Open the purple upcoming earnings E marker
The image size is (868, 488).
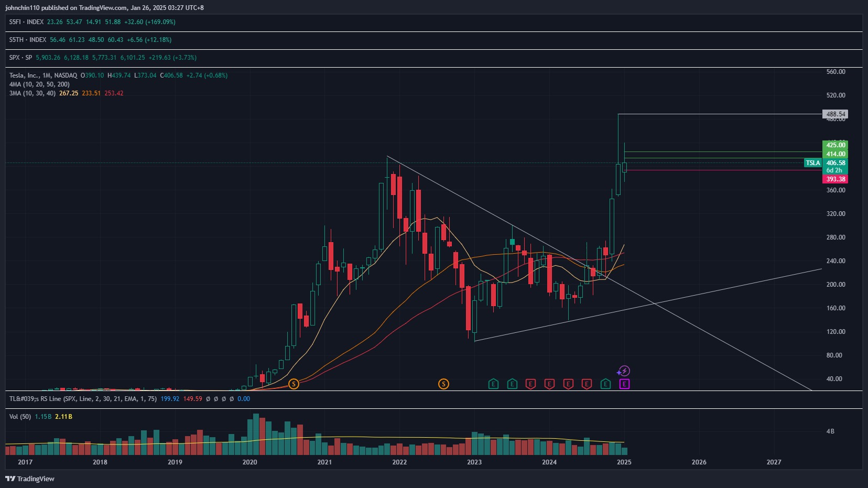(624, 384)
